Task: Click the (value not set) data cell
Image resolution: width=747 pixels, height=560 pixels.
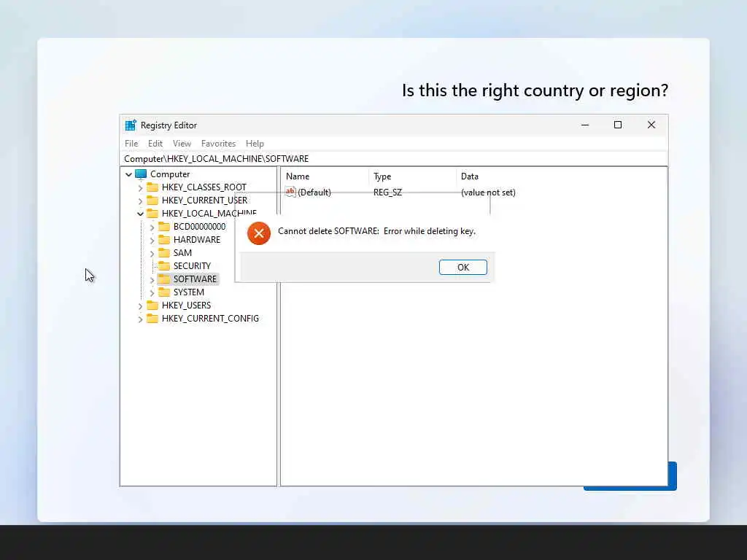Action: click(x=488, y=192)
